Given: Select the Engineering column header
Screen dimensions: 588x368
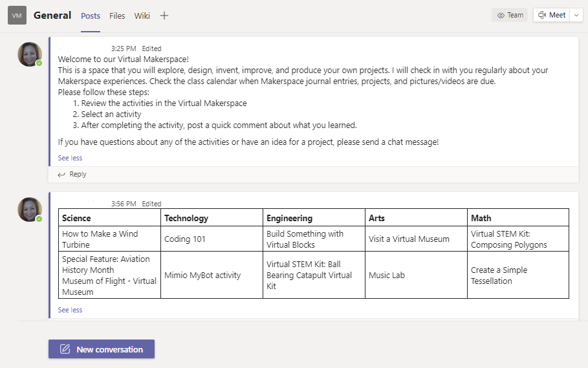Looking at the screenshot, I should (x=314, y=218).
